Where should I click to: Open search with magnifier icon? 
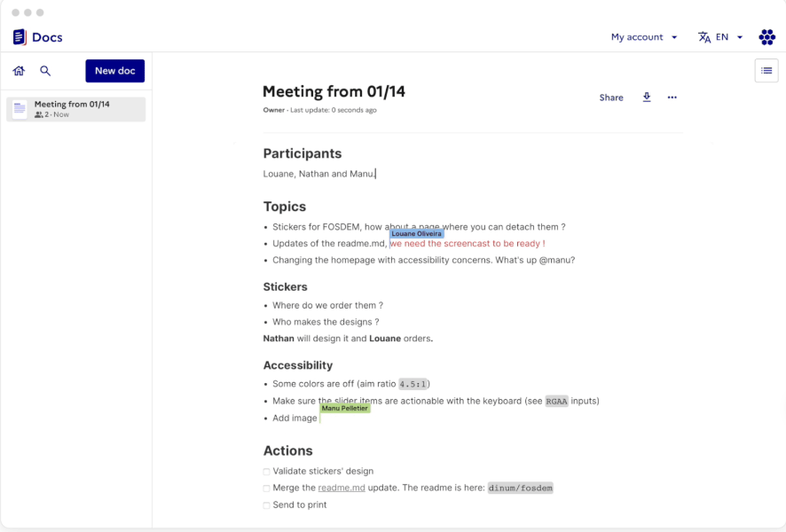[x=45, y=71]
